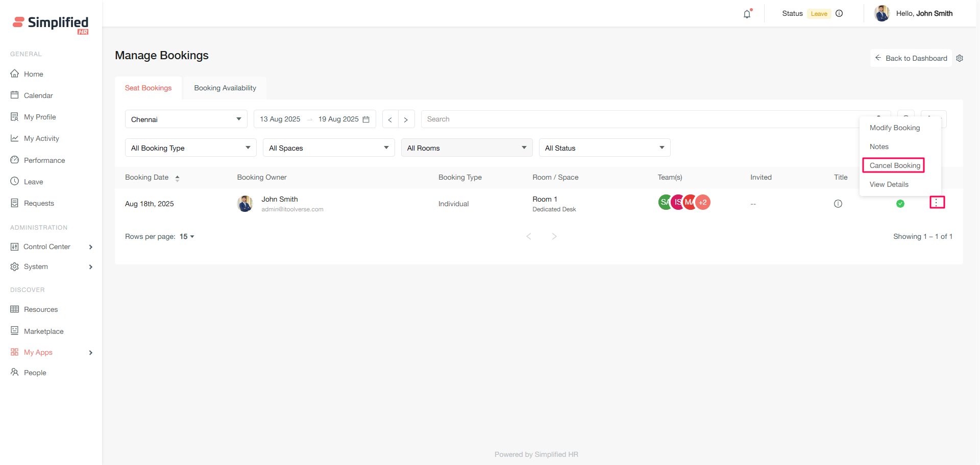Open the Chennai location dropdown
The height and width of the screenshot is (465, 980).
click(186, 119)
